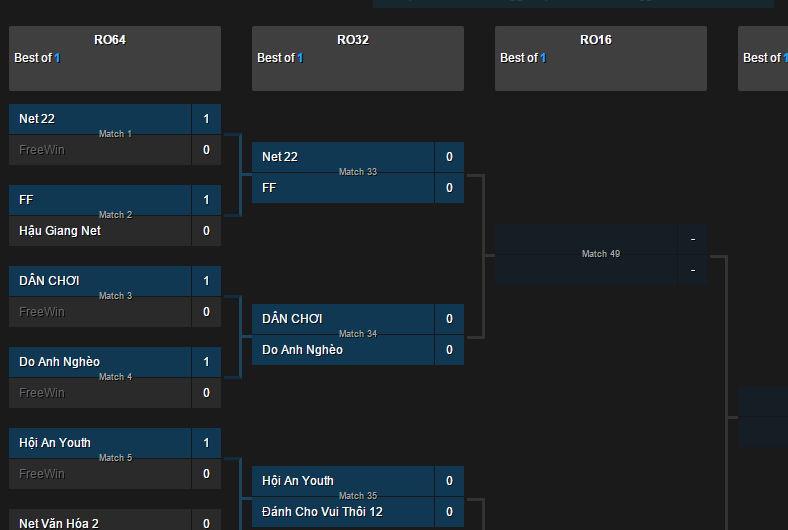Open Match 2 details label
The width and height of the screenshot is (788, 530).
(115, 215)
